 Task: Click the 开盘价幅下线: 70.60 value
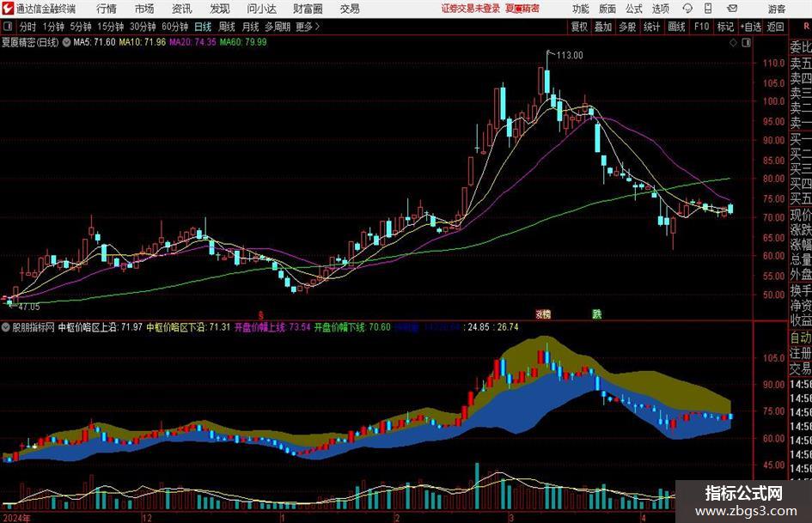(x=352, y=327)
